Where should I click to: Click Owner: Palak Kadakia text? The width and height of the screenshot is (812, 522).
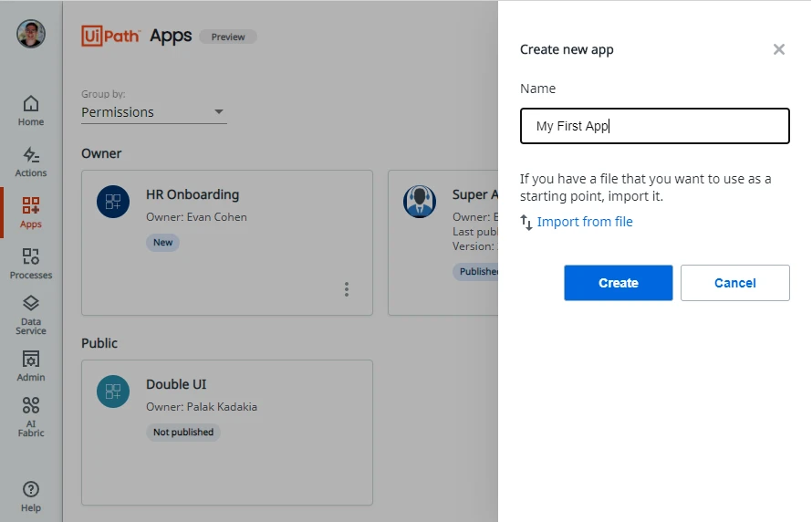pos(202,406)
